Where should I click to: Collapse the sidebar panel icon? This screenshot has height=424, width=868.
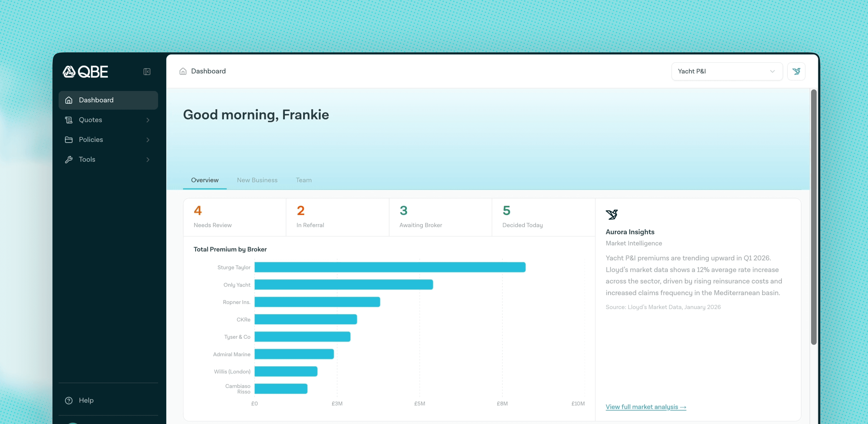[147, 71]
